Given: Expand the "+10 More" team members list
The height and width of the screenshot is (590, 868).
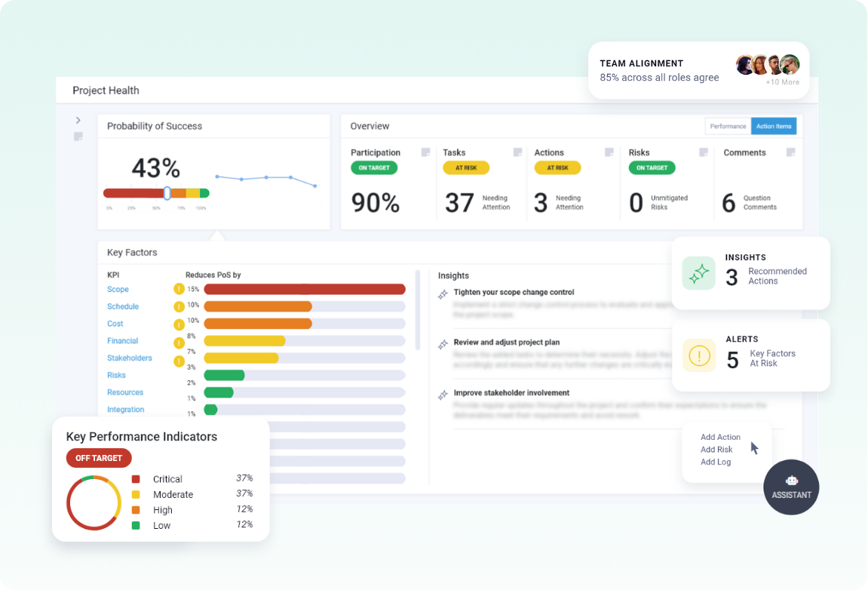Looking at the screenshot, I should [x=782, y=81].
